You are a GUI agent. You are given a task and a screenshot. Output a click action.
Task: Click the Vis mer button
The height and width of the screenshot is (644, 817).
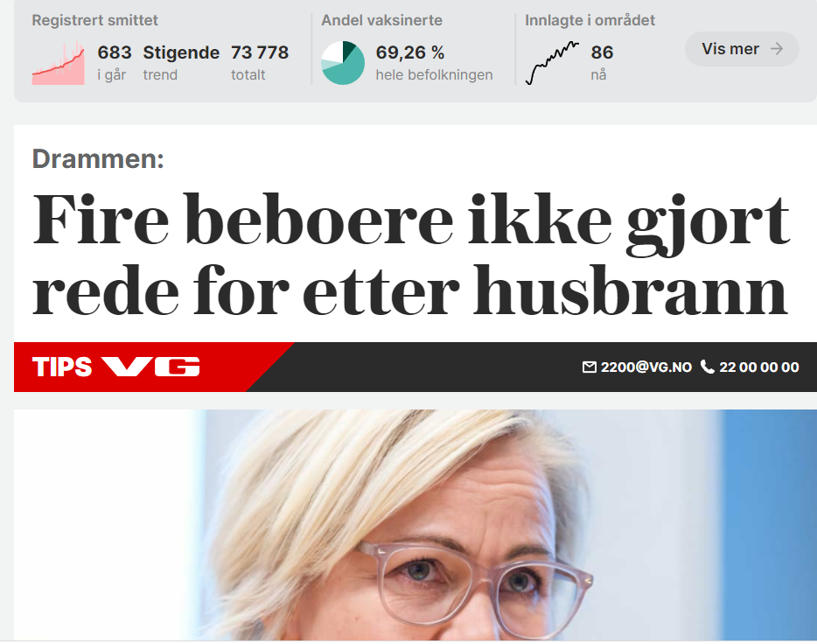742,49
